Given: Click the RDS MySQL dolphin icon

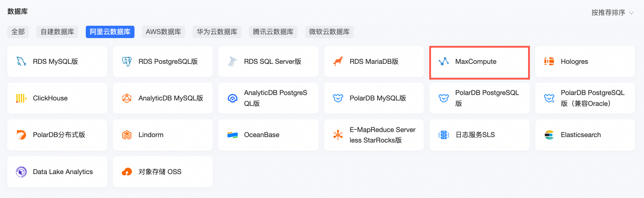Looking at the screenshot, I should [x=21, y=61].
